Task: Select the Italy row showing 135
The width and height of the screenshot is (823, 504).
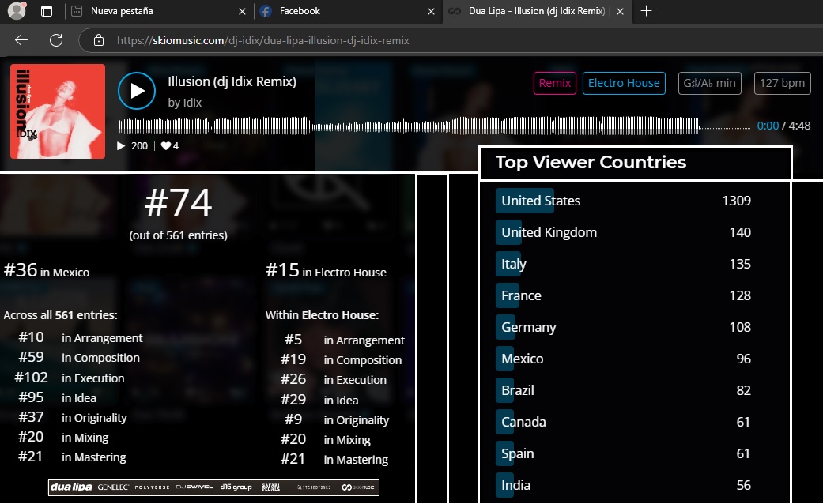Action: click(624, 264)
